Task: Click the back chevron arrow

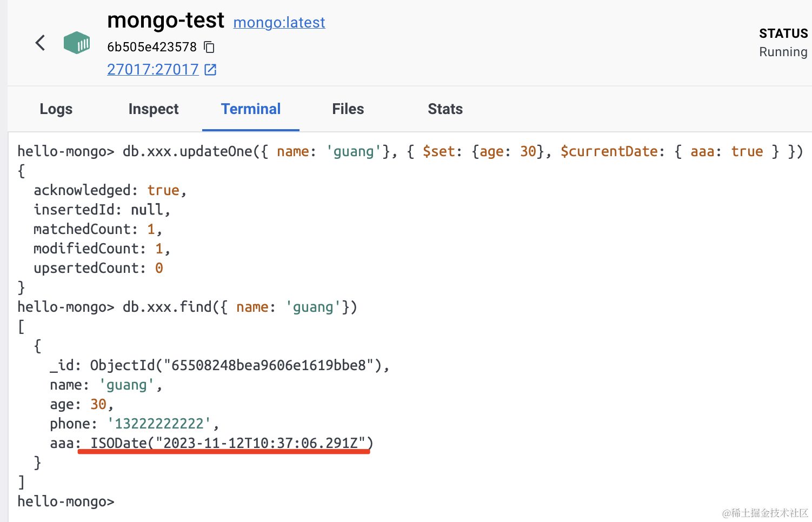Action: coord(40,43)
